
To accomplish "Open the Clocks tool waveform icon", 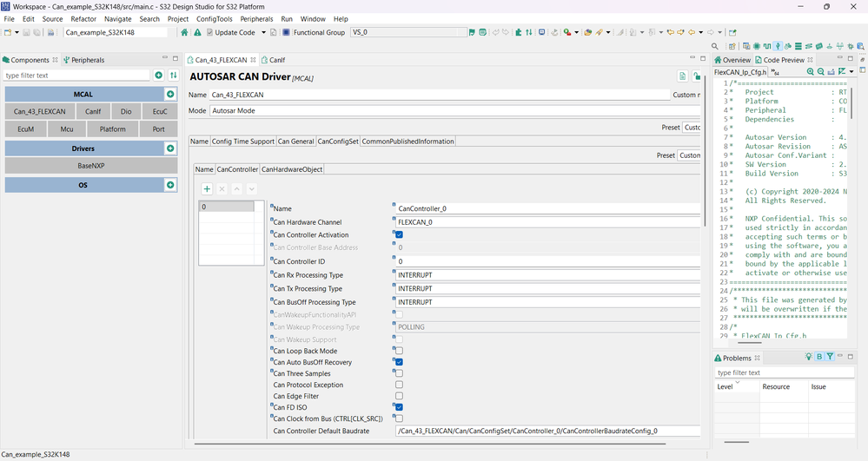I will (766, 47).
